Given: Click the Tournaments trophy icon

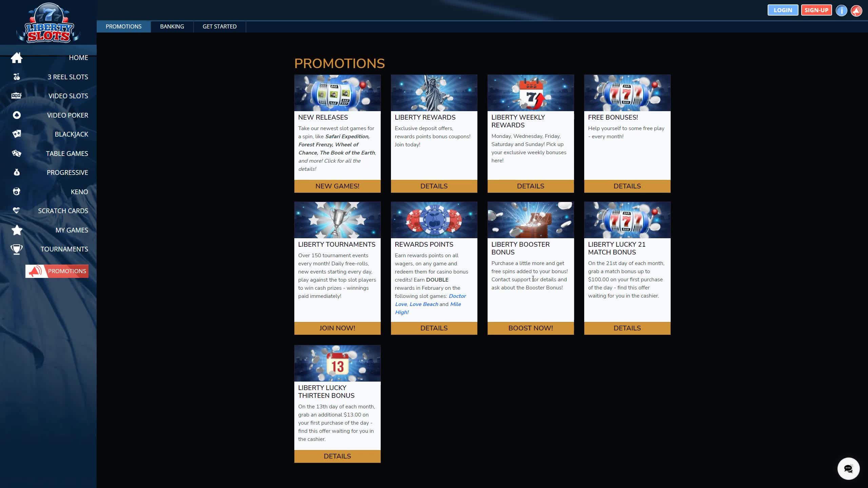Looking at the screenshot, I should click(16, 249).
